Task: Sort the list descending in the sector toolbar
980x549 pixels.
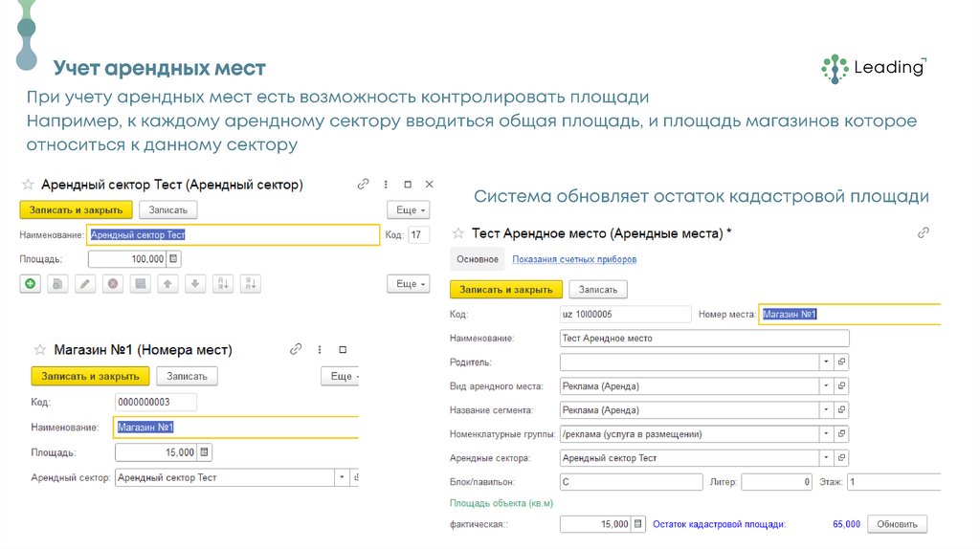Action: click(x=250, y=283)
